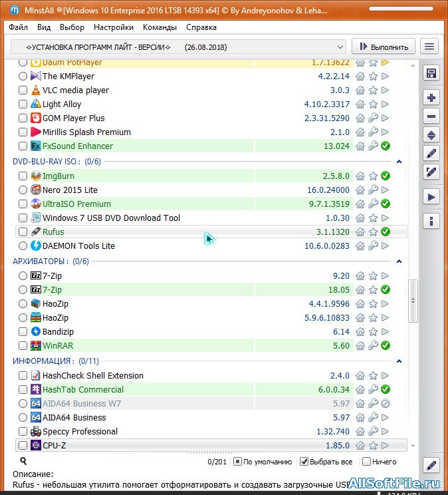Click the Выполнить button
Screen dimensions: 448x495
pos(384,47)
